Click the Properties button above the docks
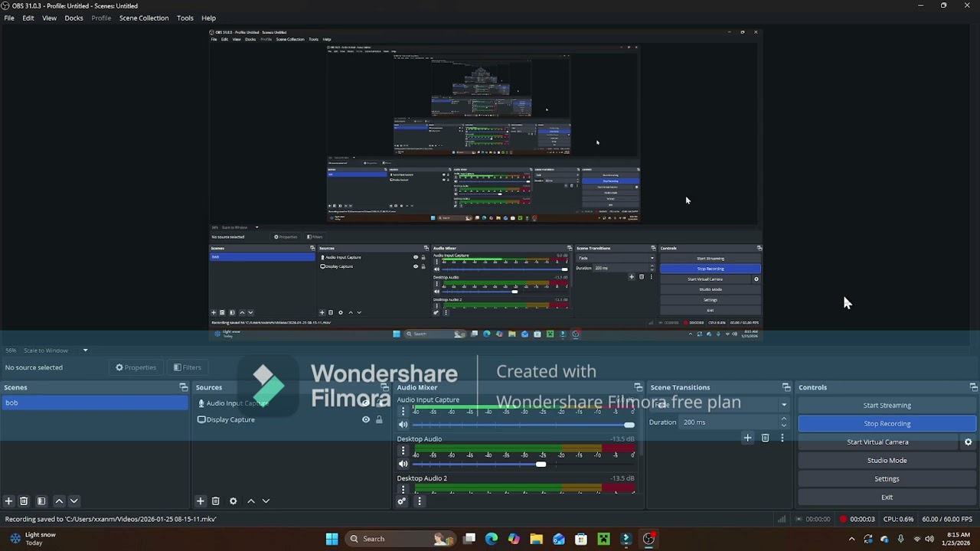Image resolution: width=980 pixels, height=551 pixels. (x=136, y=367)
